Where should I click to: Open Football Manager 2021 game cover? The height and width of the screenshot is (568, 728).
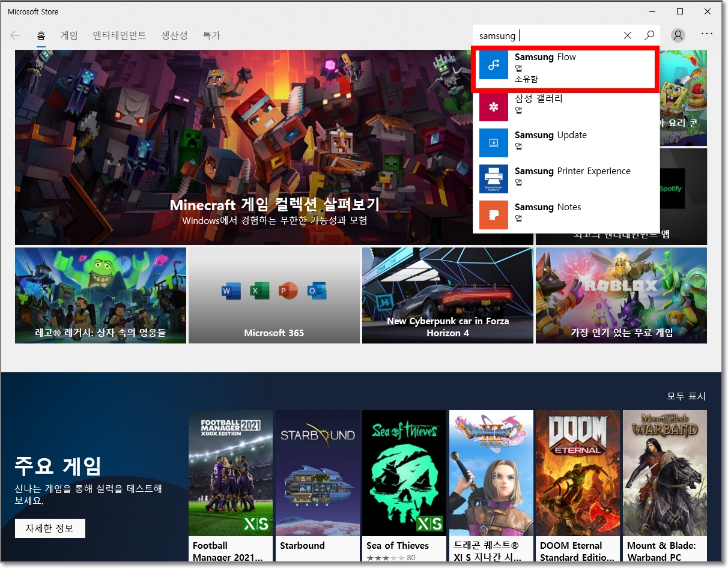click(x=231, y=473)
